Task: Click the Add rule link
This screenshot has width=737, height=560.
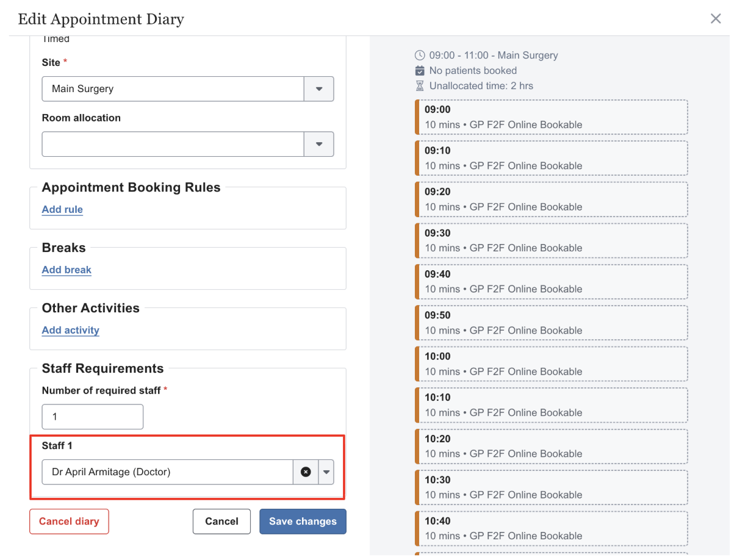Action: coord(62,209)
